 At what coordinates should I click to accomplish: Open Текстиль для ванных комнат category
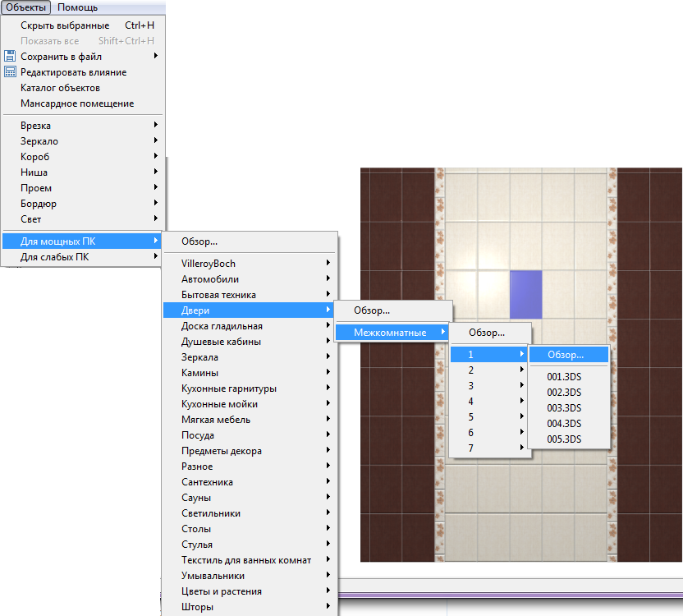pyautogui.click(x=250, y=560)
